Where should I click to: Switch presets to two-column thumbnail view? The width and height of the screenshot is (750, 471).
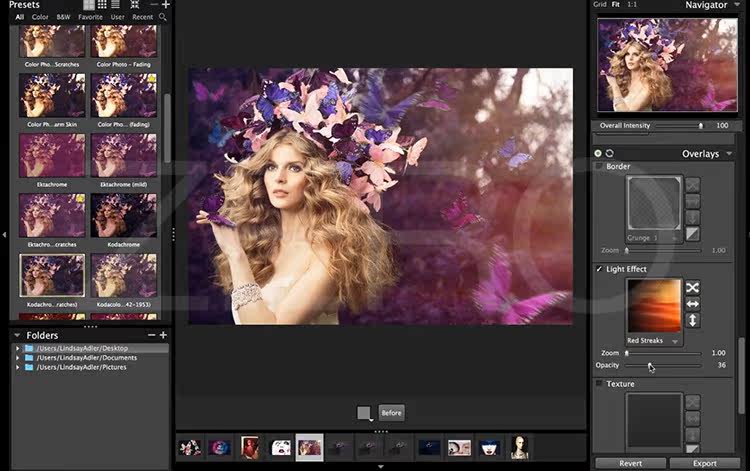[x=88, y=5]
